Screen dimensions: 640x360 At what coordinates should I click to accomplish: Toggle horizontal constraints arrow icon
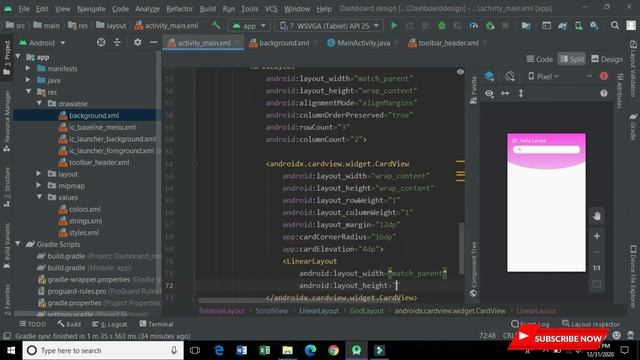505,93
